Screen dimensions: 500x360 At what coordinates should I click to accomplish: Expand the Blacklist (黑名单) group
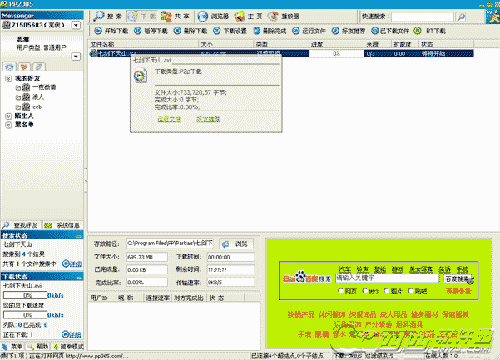(x=8, y=125)
